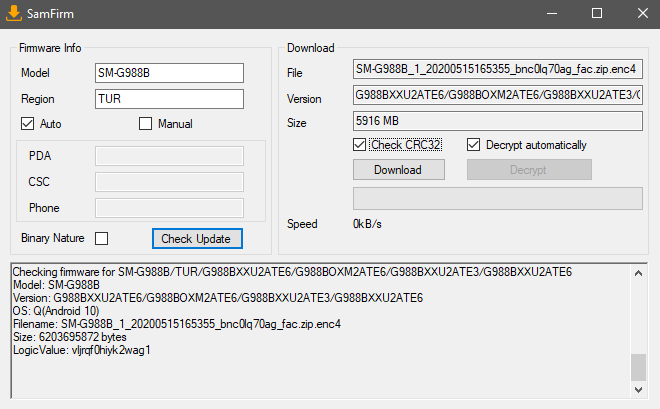Start firmware with the Download button
The image size is (660, 409).
coord(399,170)
